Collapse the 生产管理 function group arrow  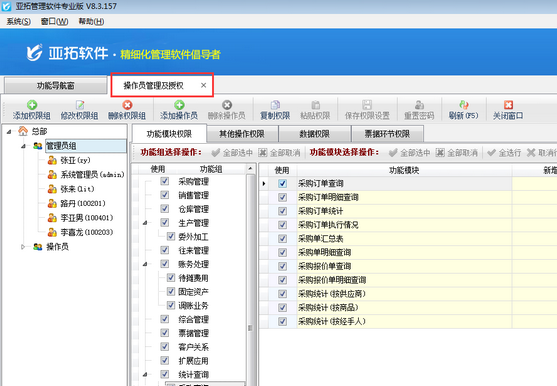pos(145,223)
